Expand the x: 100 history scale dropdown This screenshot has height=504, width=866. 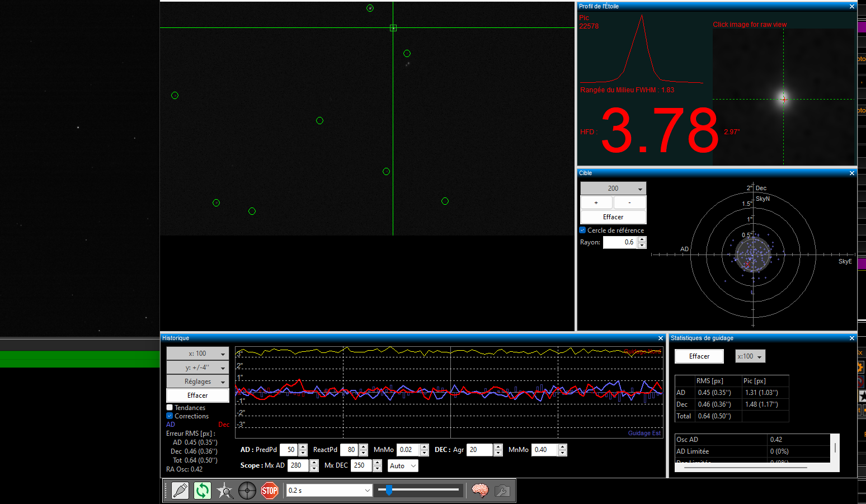(x=197, y=354)
